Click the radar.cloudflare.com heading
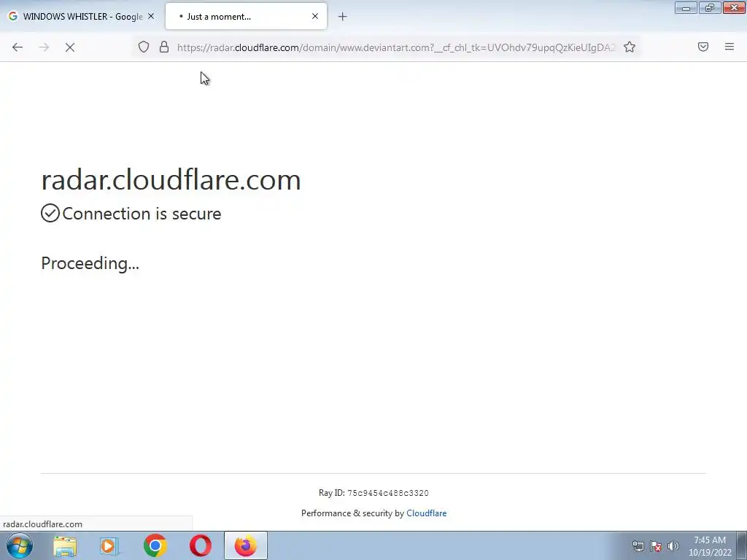The height and width of the screenshot is (560, 747). tap(171, 179)
